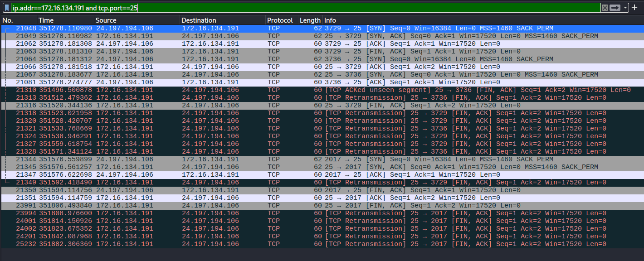Select retransmission packet 21324
644x261 pixels.
coord(322,136)
